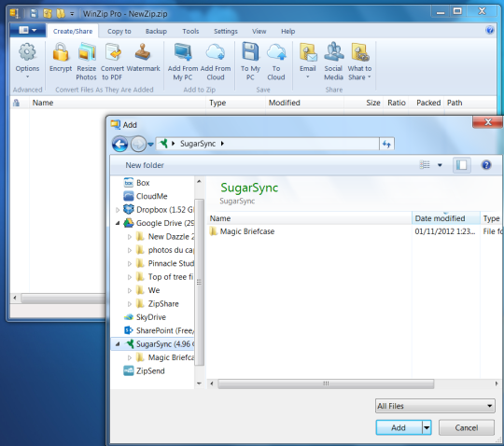This screenshot has height=446, width=504.
Task: Click the forward navigation arrow in Add dialog
Action: coord(138,144)
